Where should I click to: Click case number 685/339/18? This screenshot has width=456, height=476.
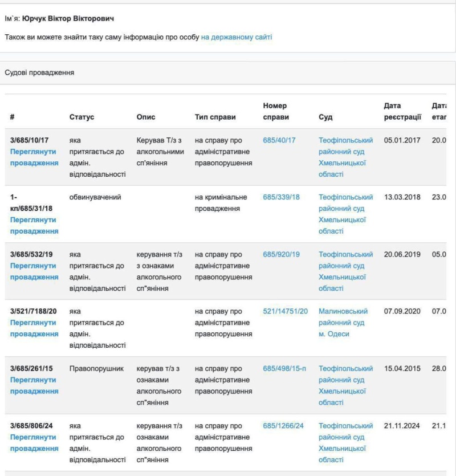[x=281, y=197]
